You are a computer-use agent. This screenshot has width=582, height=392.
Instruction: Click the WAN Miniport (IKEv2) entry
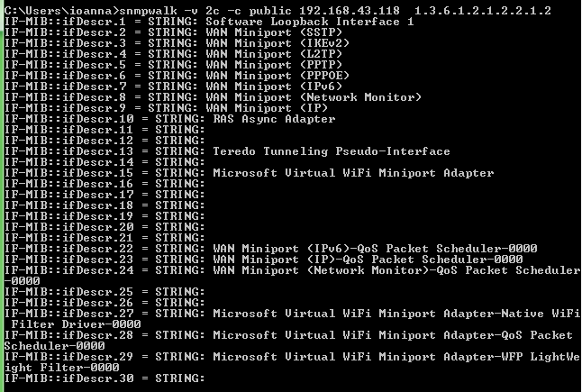tap(277, 43)
